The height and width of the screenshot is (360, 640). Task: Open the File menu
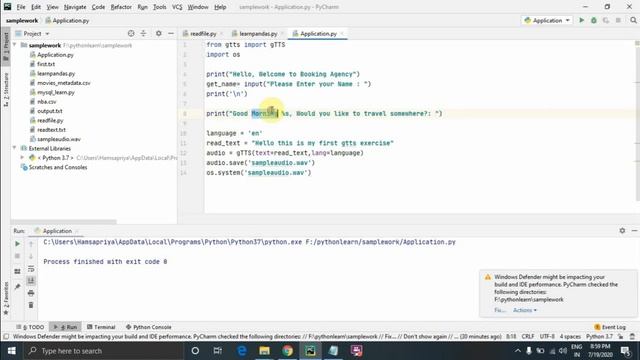pyautogui.click(x=21, y=7)
